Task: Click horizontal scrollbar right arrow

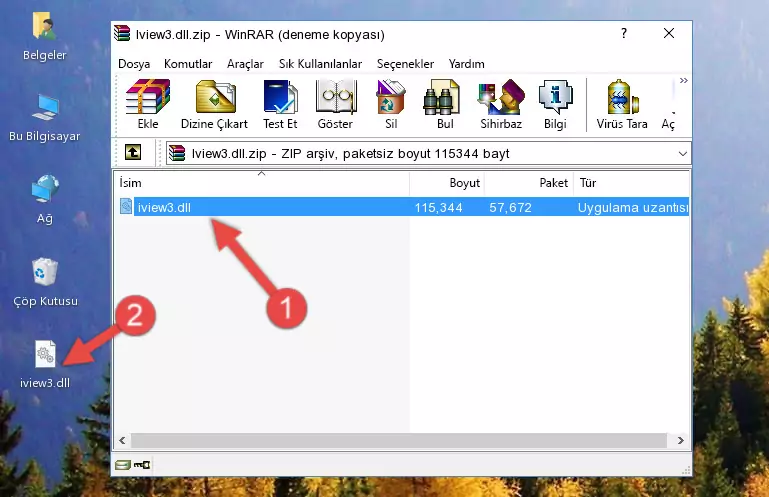Action: click(680, 441)
